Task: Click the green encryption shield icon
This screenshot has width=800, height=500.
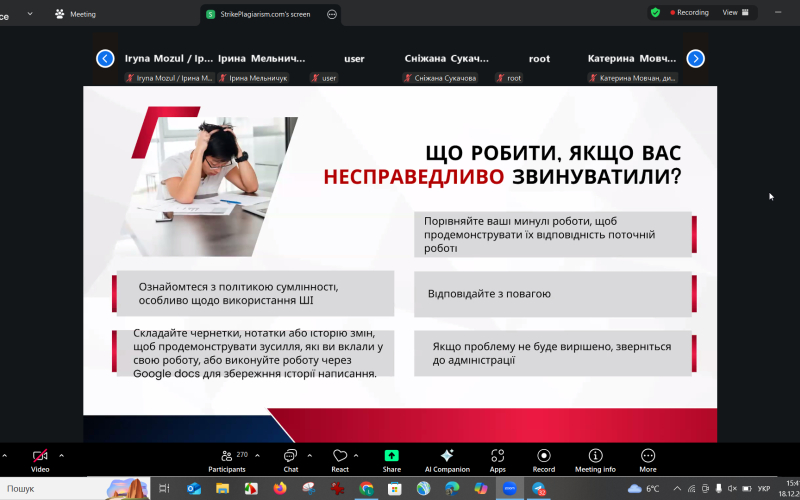Action: 655,13
